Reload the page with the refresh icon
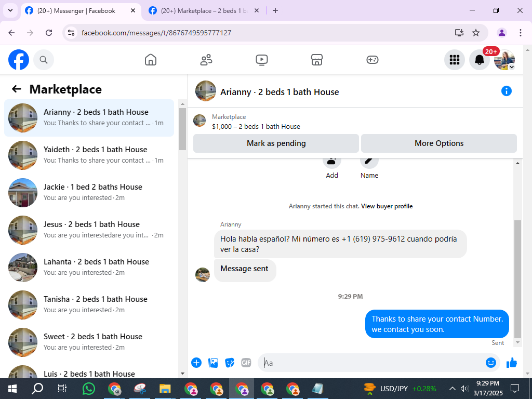Viewport: 532px width, 399px height. pos(49,33)
